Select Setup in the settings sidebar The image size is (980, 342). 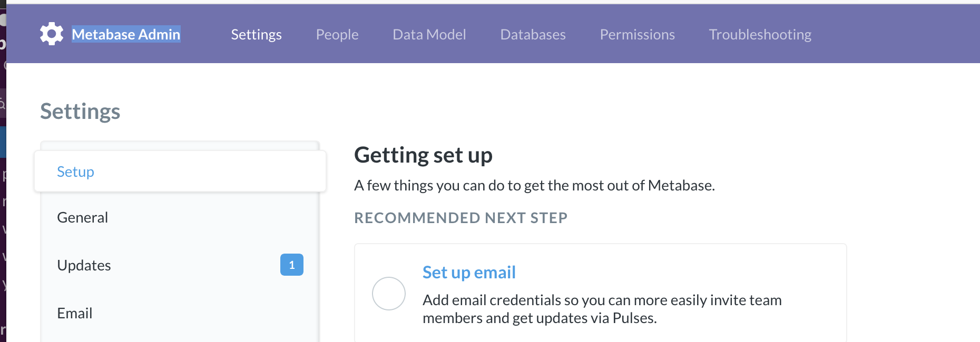coord(75,172)
